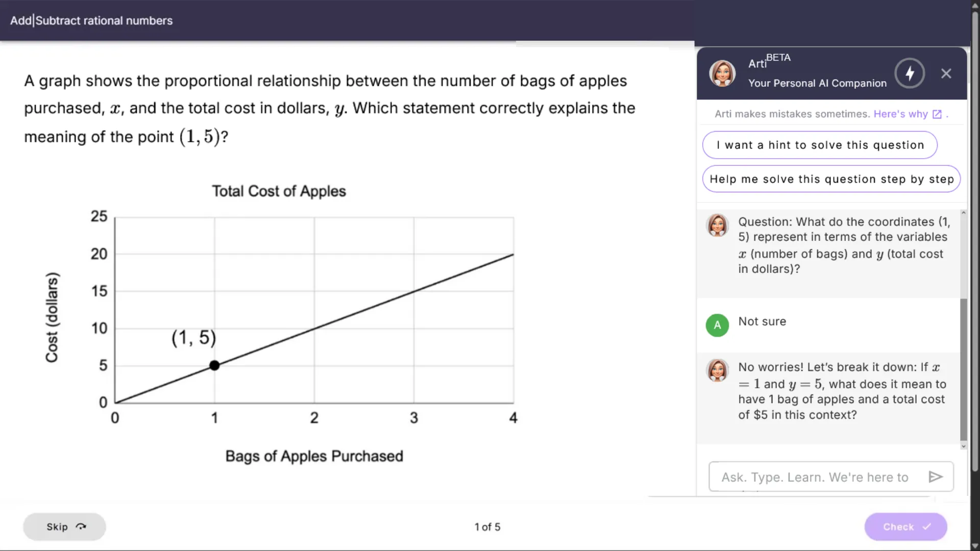Click the lesson progress bar under the title

click(x=347, y=43)
